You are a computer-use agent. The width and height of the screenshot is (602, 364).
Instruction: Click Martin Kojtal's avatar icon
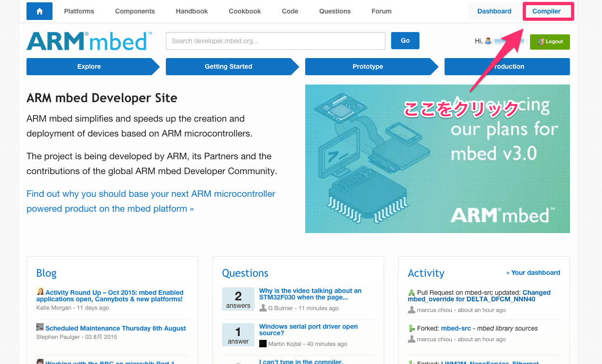pyautogui.click(x=262, y=344)
